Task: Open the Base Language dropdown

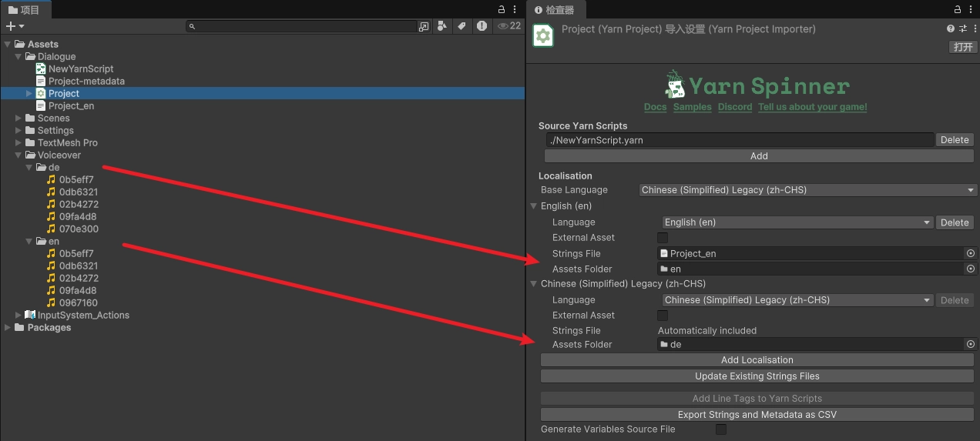Action: click(807, 190)
